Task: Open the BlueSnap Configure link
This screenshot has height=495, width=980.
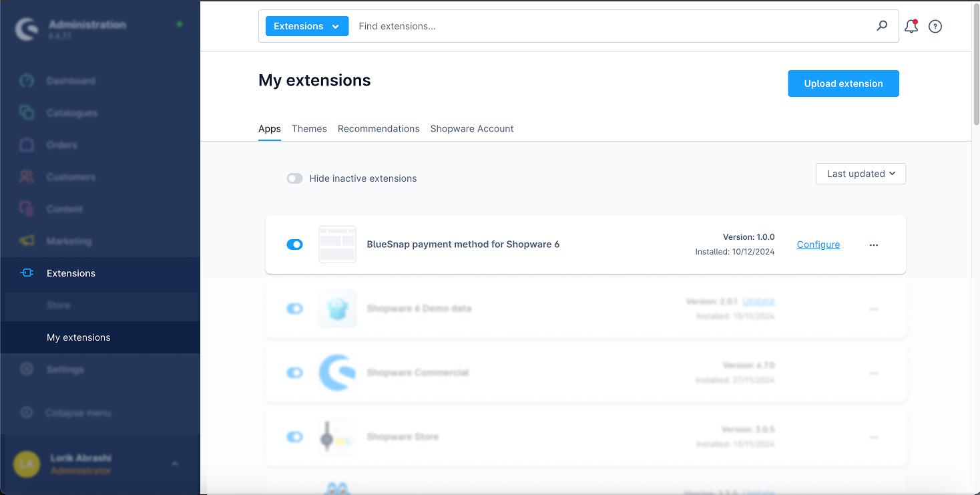Action: tap(818, 244)
